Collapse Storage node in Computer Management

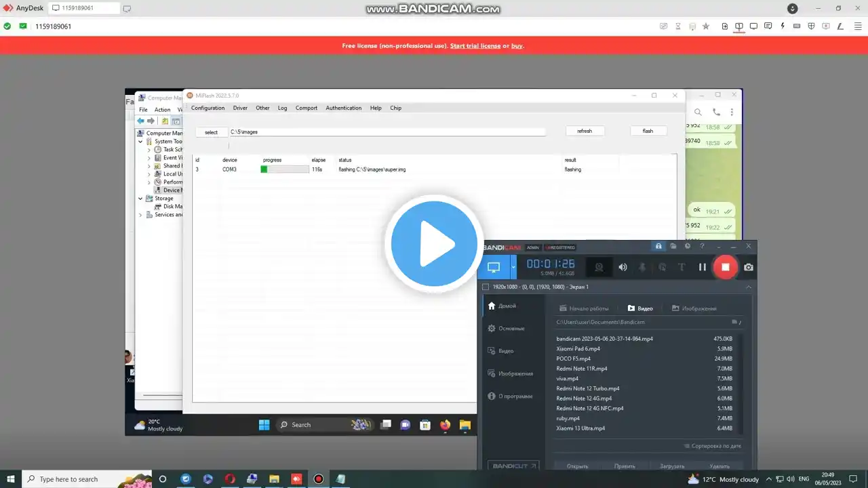[x=141, y=199]
